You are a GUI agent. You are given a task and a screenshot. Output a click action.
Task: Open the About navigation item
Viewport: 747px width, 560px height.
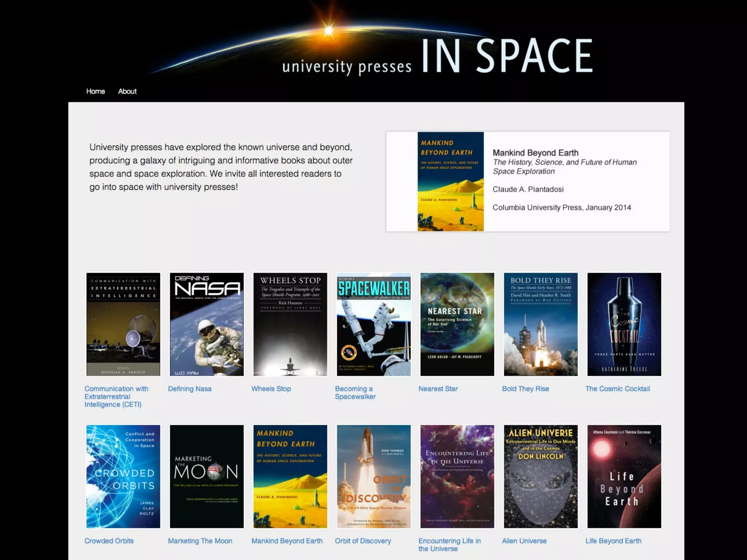[x=127, y=91]
